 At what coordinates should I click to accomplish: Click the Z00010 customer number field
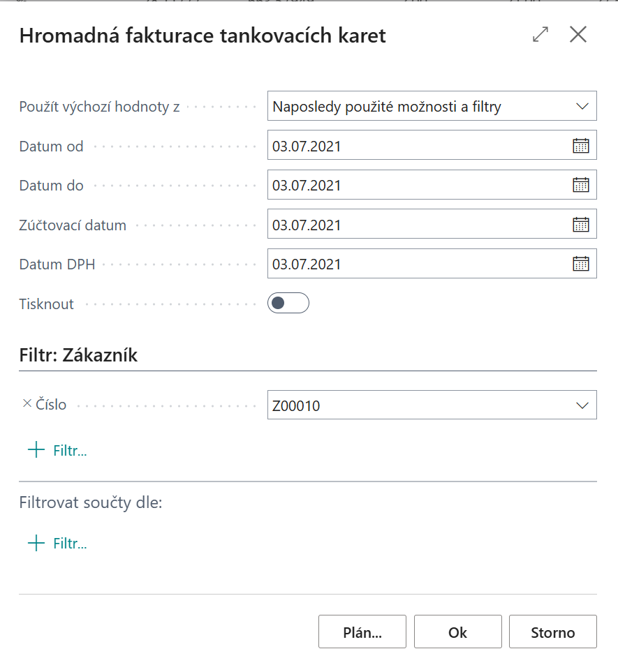tap(415, 405)
